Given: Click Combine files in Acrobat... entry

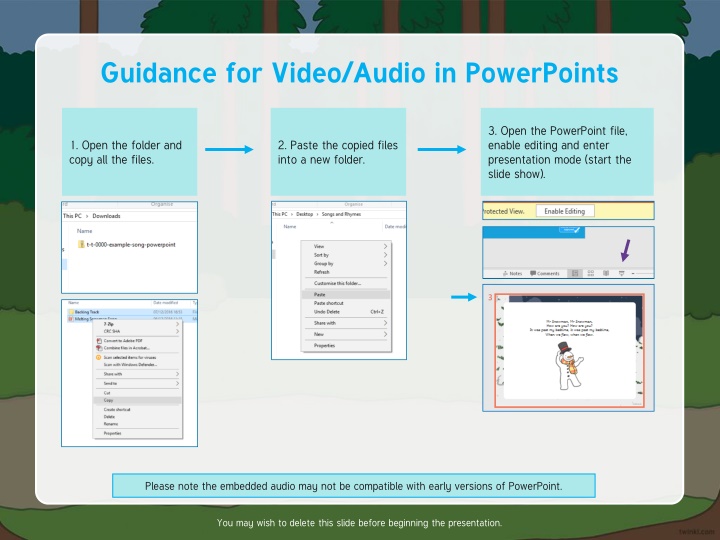Looking at the screenshot, I should 137,348.
